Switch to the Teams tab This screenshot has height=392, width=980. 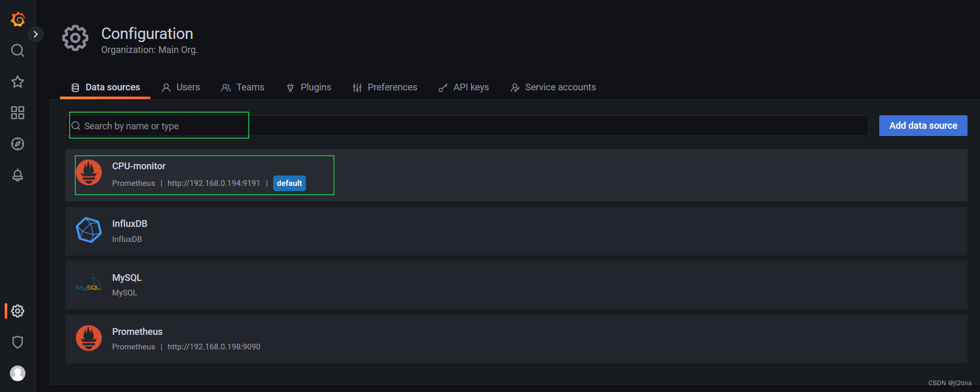click(x=243, y=87)
